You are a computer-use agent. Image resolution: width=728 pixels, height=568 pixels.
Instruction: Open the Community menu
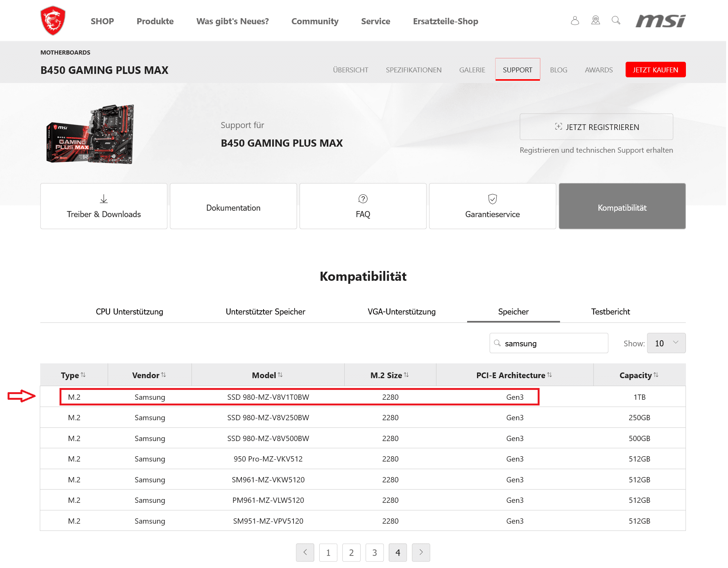[315, 21]
